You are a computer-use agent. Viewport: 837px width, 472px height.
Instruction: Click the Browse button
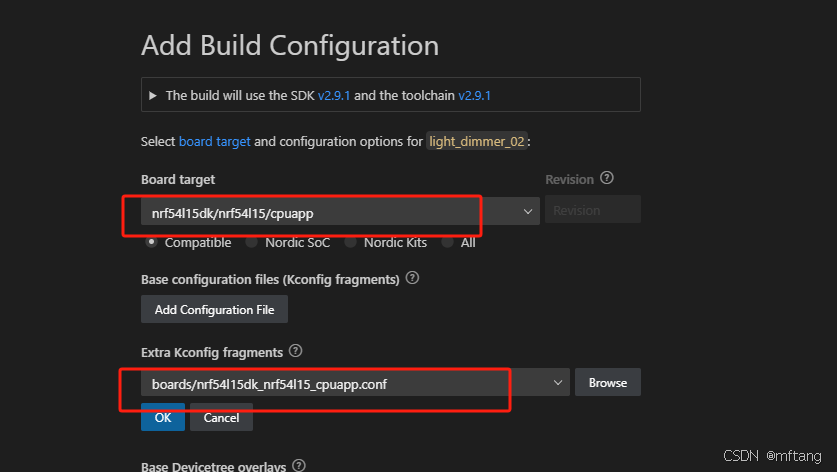607,382
